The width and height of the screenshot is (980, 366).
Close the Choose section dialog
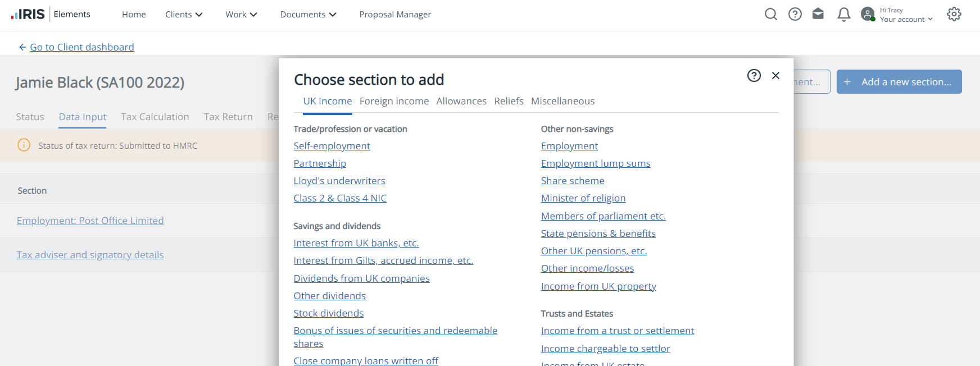pos(775,75)
